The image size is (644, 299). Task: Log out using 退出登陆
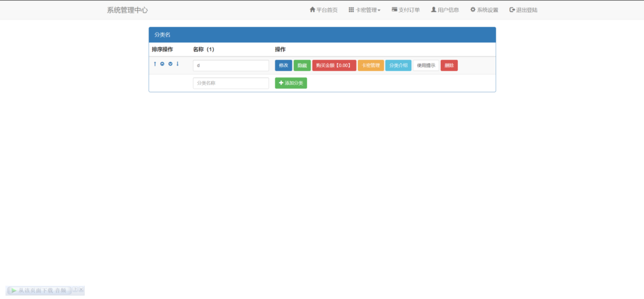pos(523,10)
